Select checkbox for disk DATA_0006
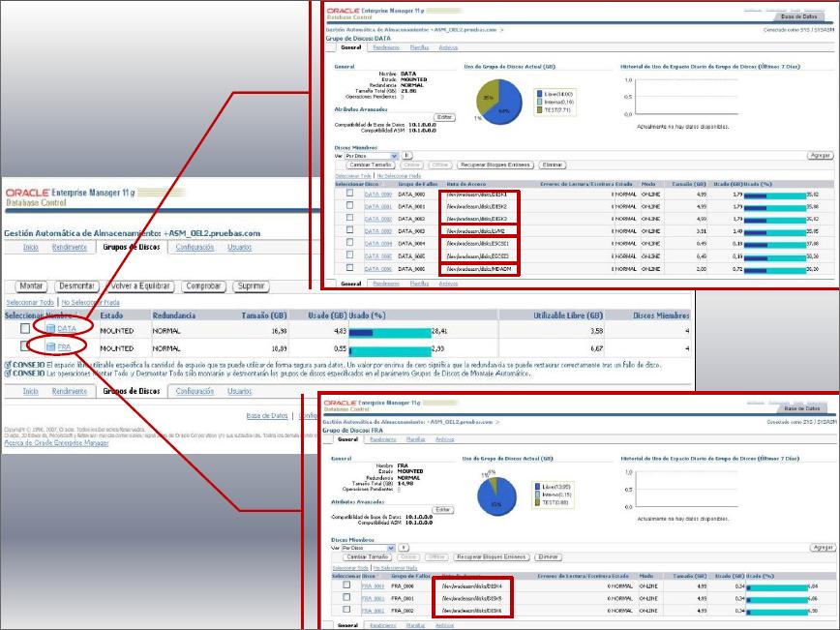Viewport: 840px width, 630px height. 349,267
